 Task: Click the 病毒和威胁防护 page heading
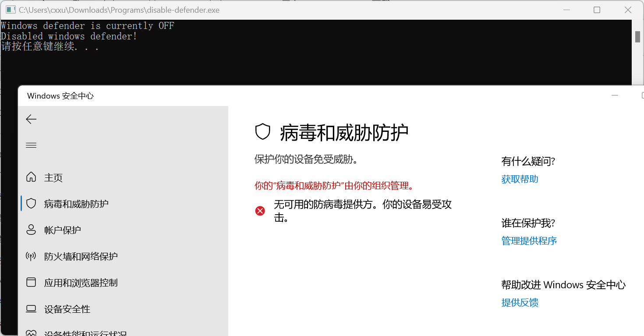point(344,132)
